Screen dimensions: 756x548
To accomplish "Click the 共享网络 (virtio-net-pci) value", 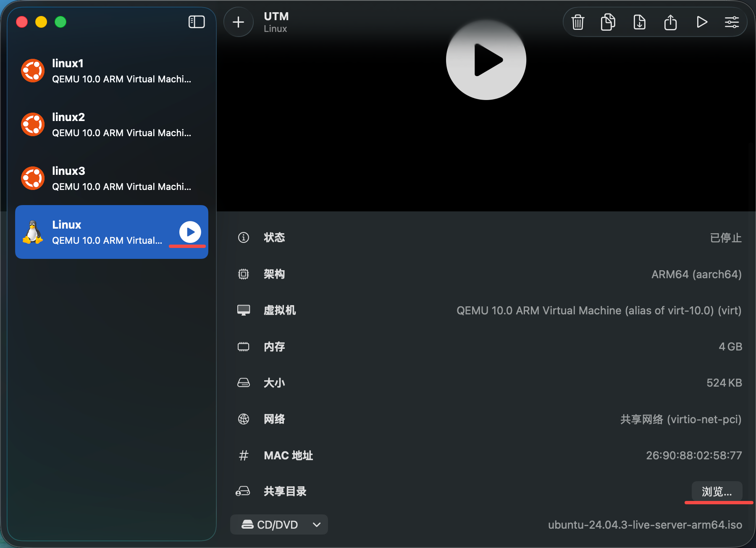I will coord(681,419).
